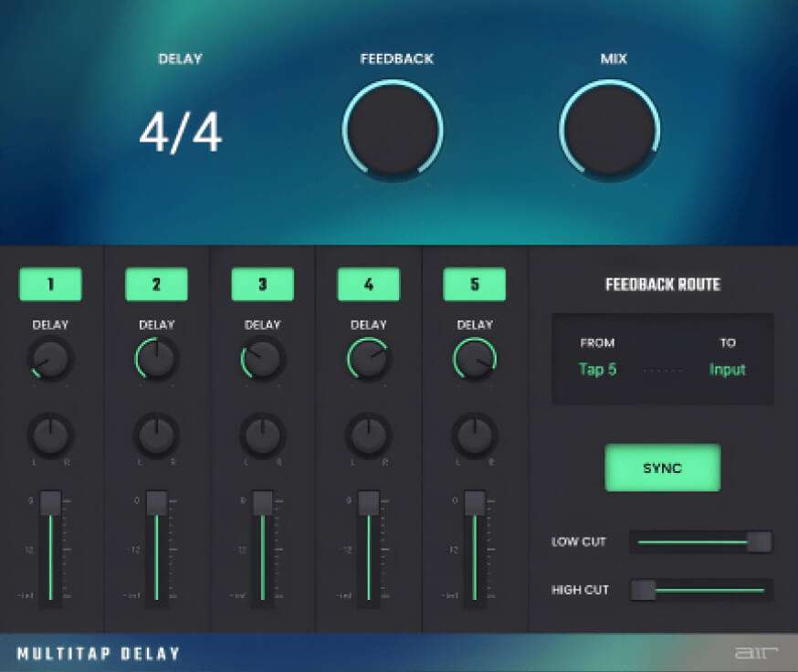Click the Mix knob
Viewport: 798px width, 672px height.
pyautogui.click(x=609, y=130)
